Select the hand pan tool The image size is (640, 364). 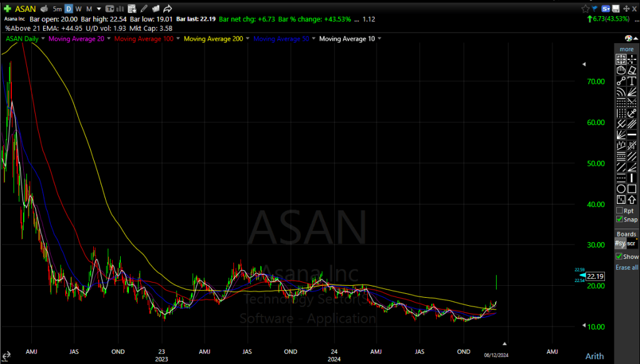621,70
